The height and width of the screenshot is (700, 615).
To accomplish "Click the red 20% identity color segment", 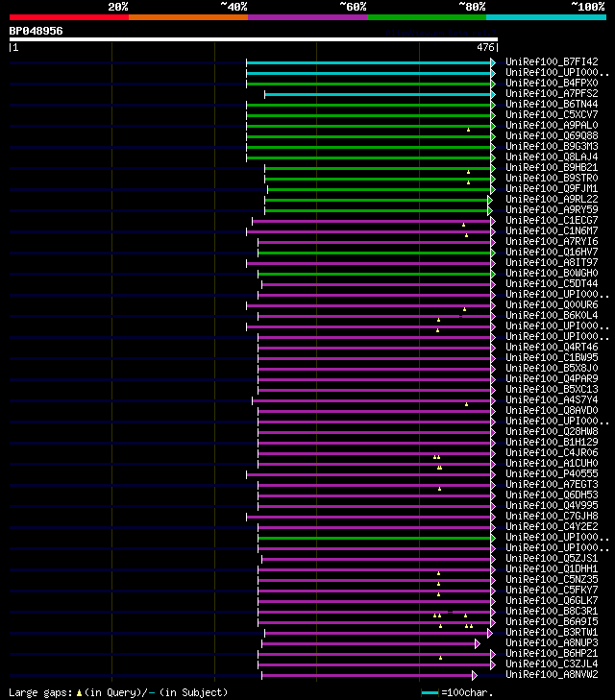I will [69, 17].
